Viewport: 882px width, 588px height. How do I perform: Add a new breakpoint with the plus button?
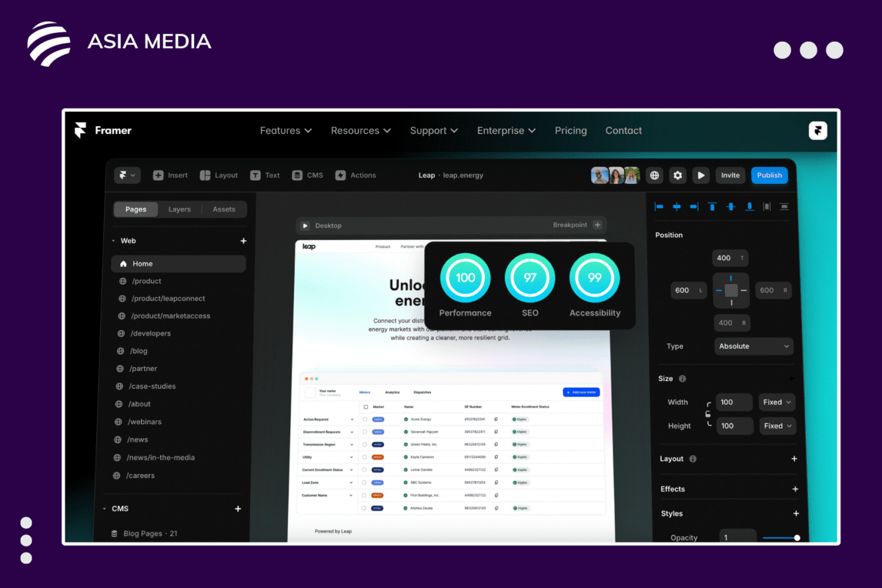(597, 225)
